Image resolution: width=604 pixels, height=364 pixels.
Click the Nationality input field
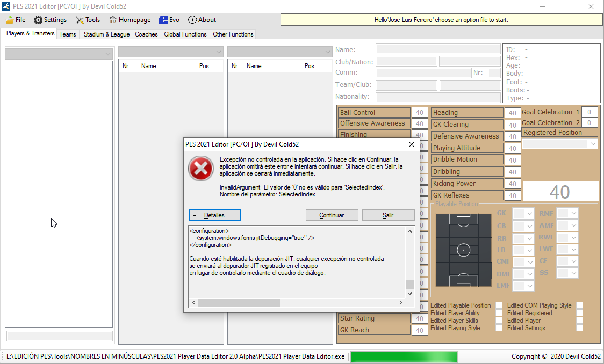point(438,97)
